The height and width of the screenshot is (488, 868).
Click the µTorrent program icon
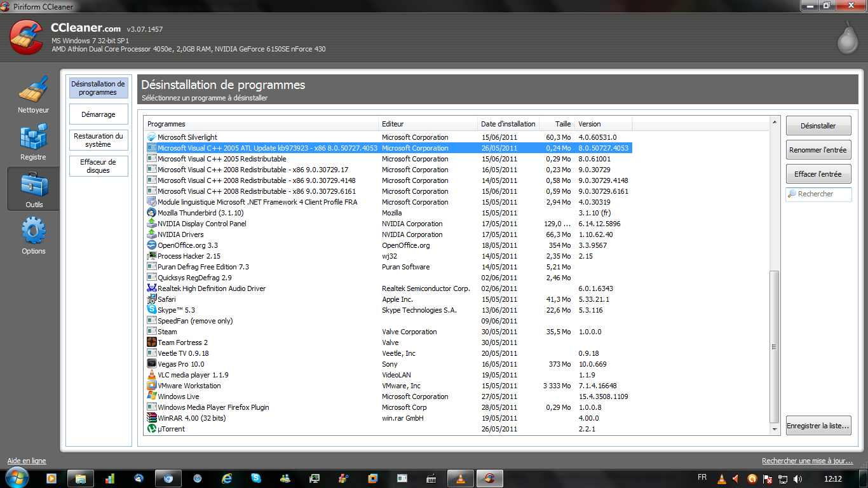[152, 429]
